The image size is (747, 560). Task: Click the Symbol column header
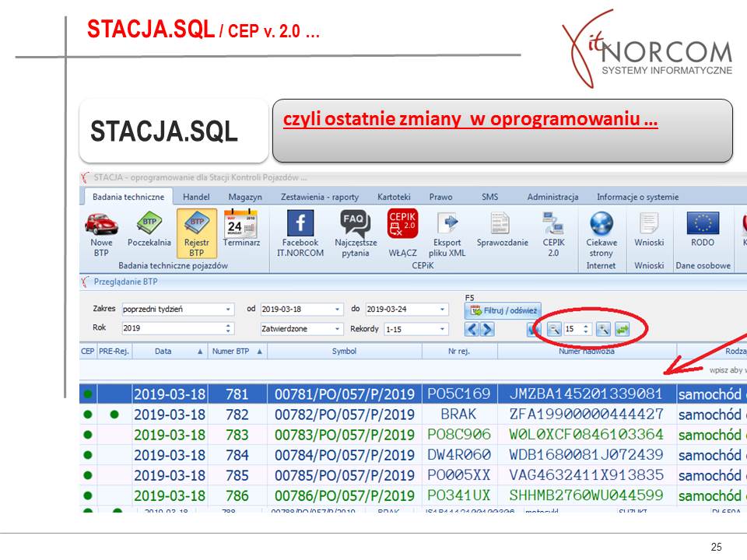click(x=345, y=352)
